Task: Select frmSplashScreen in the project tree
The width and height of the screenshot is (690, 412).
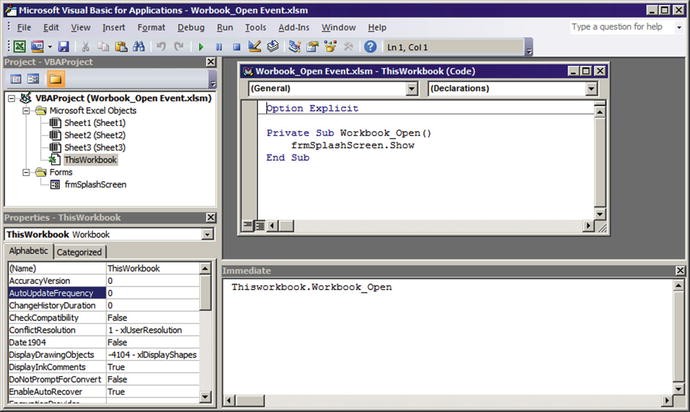Action: (96, 184)
